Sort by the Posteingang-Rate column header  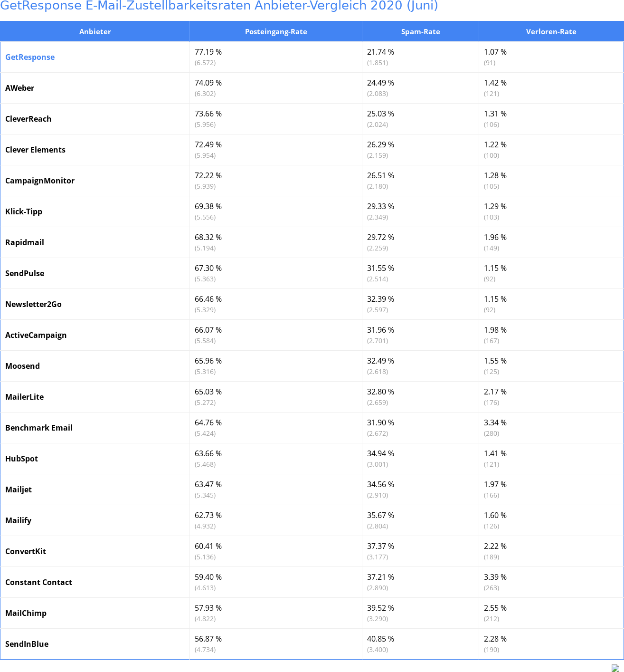pyautogui.click(x=276, y=31)
